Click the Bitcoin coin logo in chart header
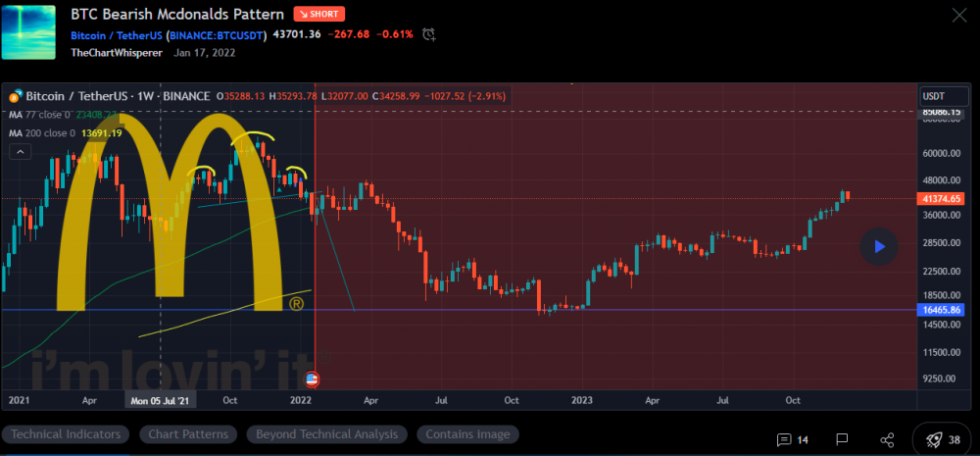 pyautogui.click(x=16, y=96)
